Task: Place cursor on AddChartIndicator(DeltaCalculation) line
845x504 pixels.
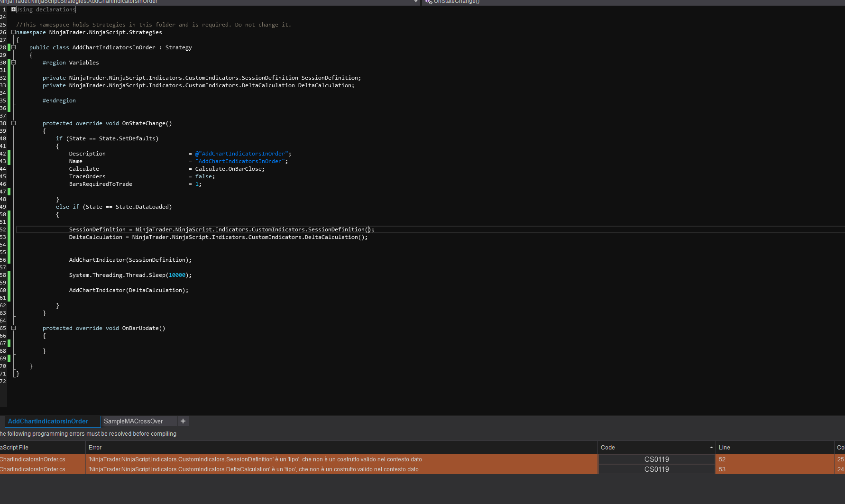Action: click(129, 290)
